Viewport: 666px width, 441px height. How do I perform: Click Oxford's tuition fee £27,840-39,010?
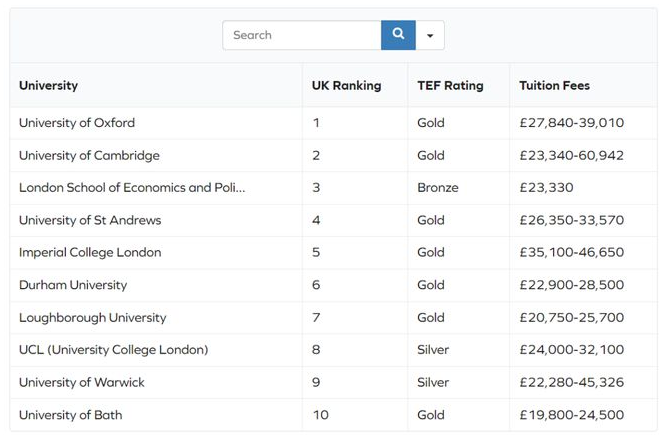tap(572, 123)
